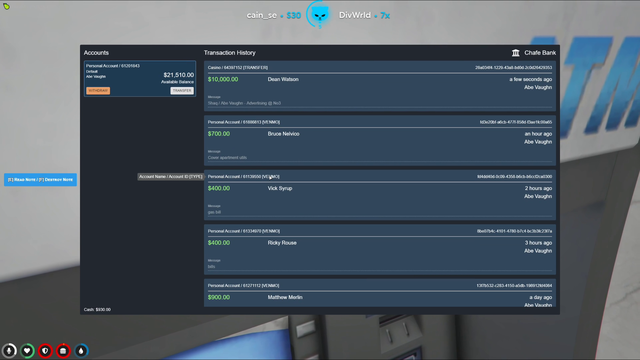This screenshot has height=360, width=640.
Task: Click the 'Cover apartment utils' message
Action: click(227, 158)
